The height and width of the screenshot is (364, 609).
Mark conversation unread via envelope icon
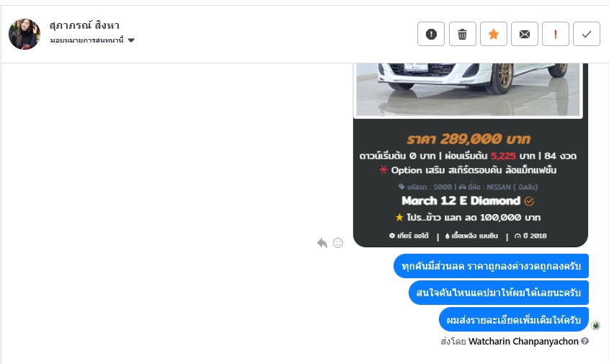click(525, 34)
